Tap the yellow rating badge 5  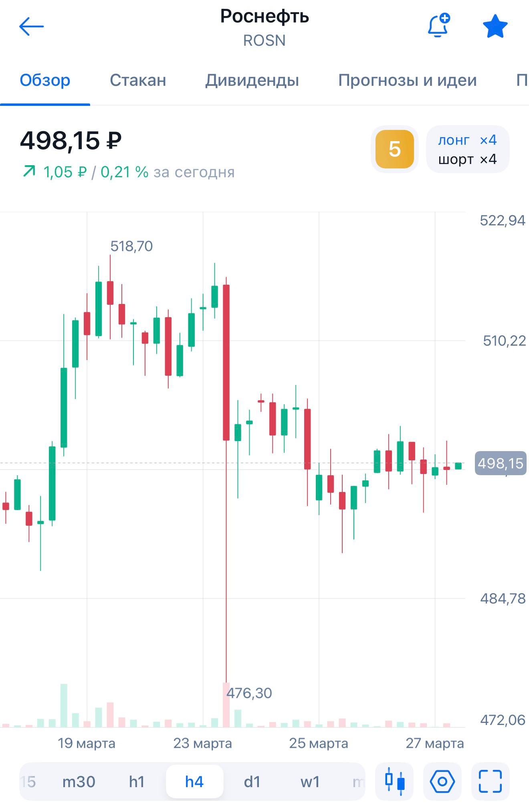click(x=394, y=149)
